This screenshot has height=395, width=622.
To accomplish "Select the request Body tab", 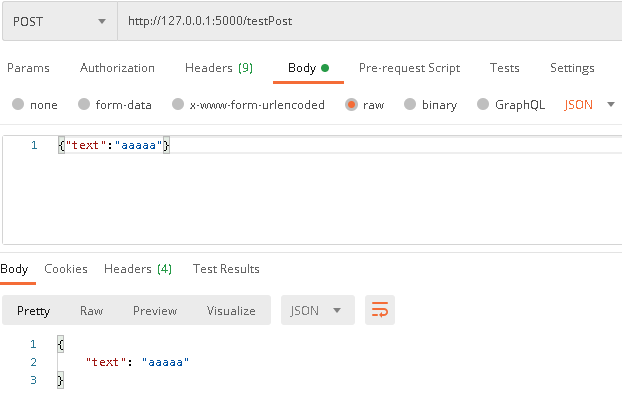I will coord(308,68).
